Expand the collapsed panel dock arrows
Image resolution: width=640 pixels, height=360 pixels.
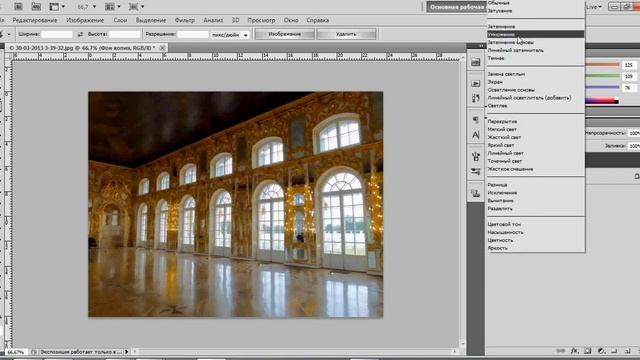[x=481, y=46]
